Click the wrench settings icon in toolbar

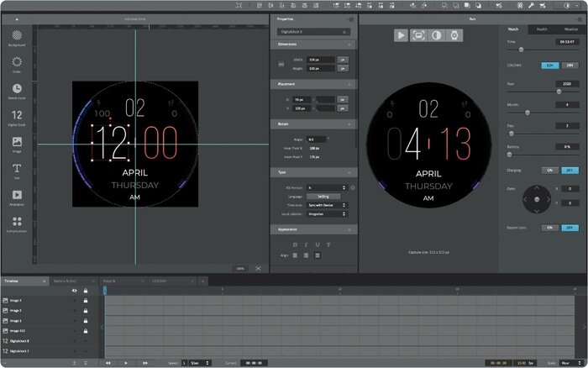[x=531, y=5]
